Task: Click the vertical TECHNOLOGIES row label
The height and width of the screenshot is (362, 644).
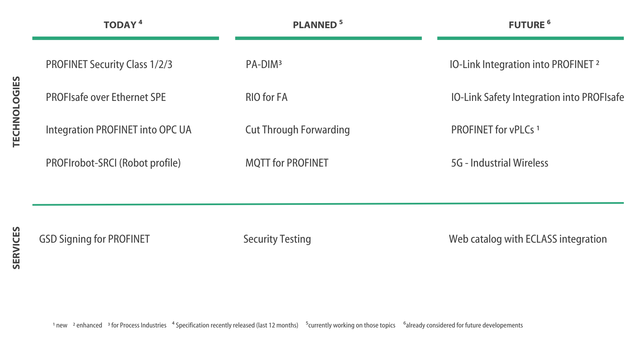Action: point(16,112)
